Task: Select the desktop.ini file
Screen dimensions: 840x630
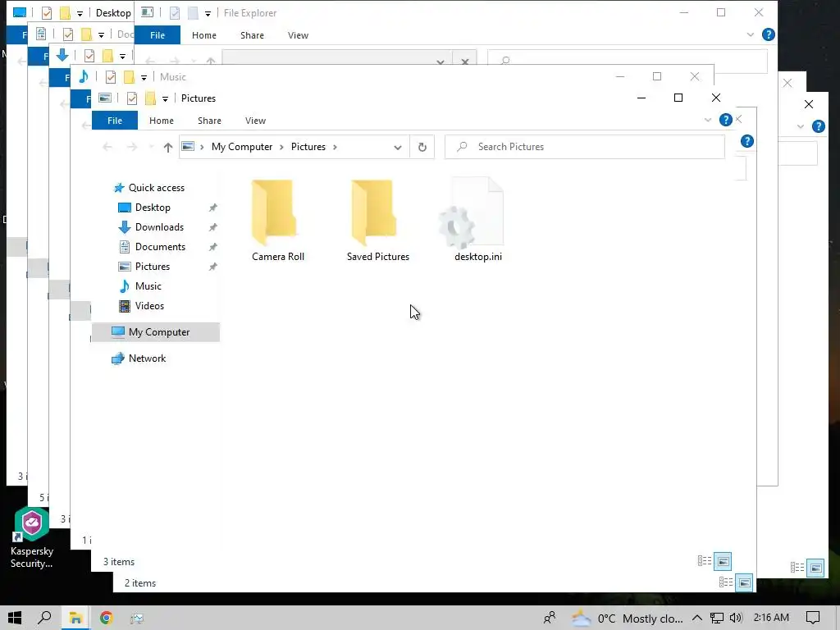Action: (478, 221)
